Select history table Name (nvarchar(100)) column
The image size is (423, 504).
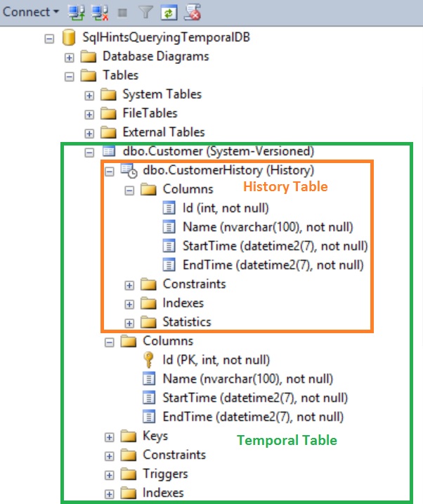pos(268,227)
